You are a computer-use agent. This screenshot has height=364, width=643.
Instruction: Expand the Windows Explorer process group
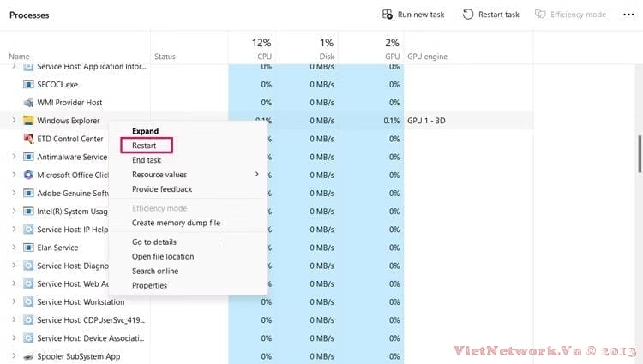pos(14,121)
